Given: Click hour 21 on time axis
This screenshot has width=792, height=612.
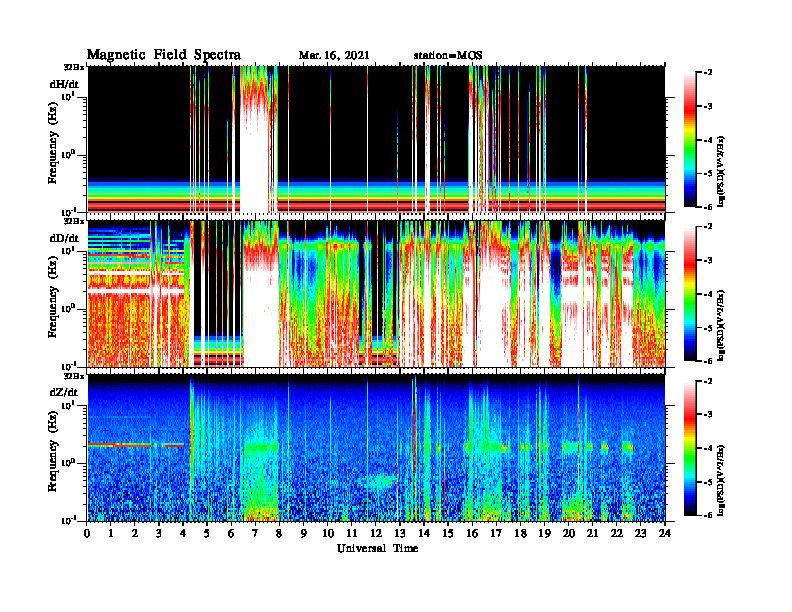Looking at the screenshot, I should [592, 533].
